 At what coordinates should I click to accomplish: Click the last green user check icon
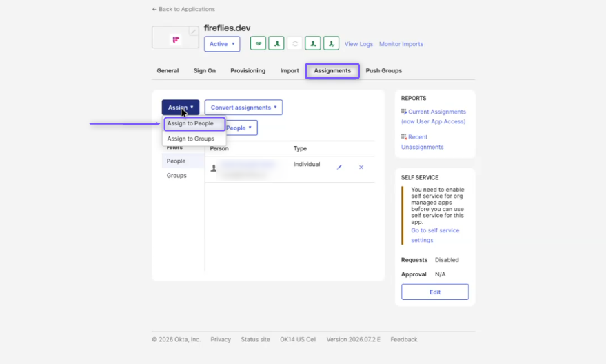(x=331, y=43)
